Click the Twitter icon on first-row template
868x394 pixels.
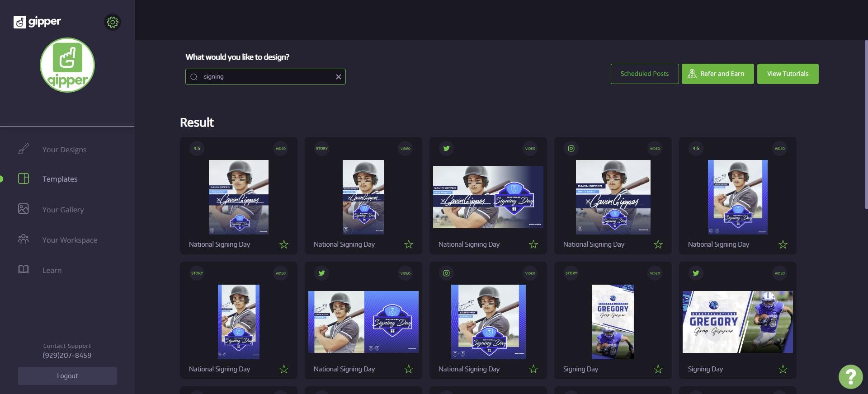(x=446, y=149)
